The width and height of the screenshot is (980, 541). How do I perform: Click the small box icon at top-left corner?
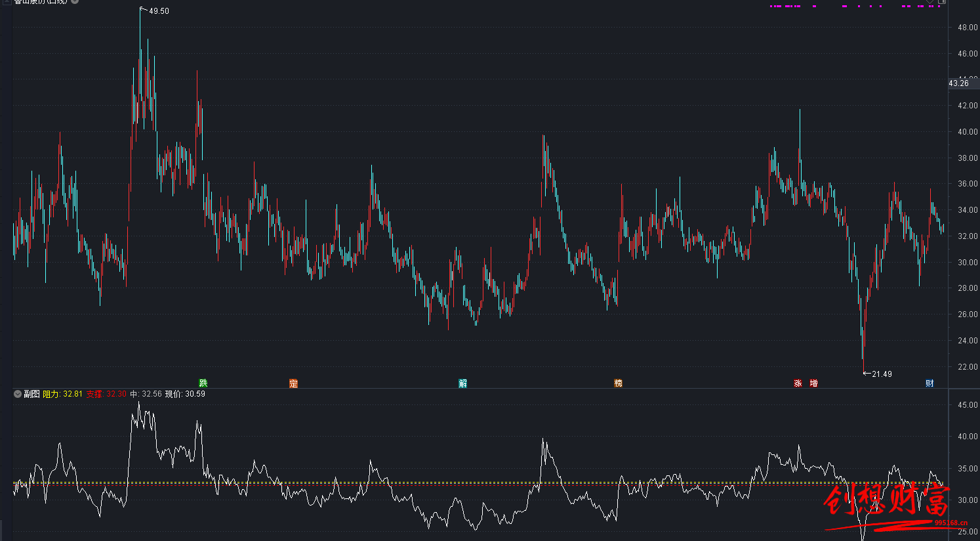7,1
